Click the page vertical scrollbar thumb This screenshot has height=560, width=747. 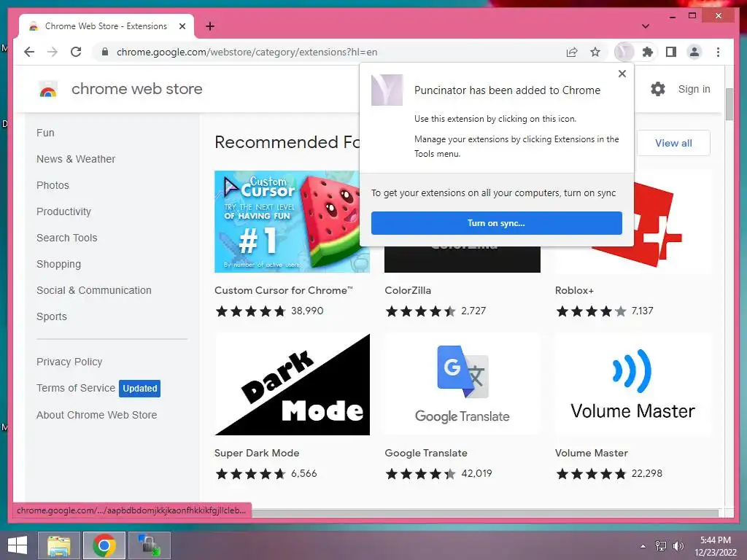click(x=729, y=104)
